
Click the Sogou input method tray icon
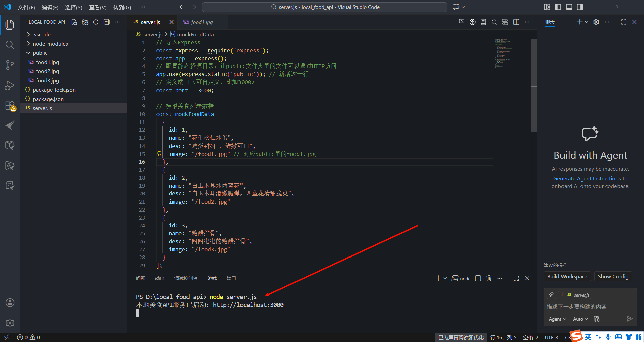click(576, 336)
